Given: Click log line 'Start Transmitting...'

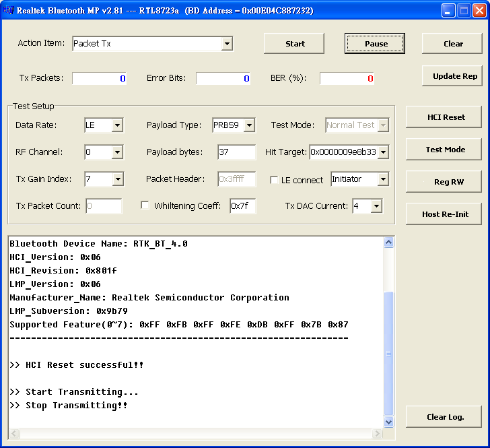Looking at the screenshot, I should (74, 391).
